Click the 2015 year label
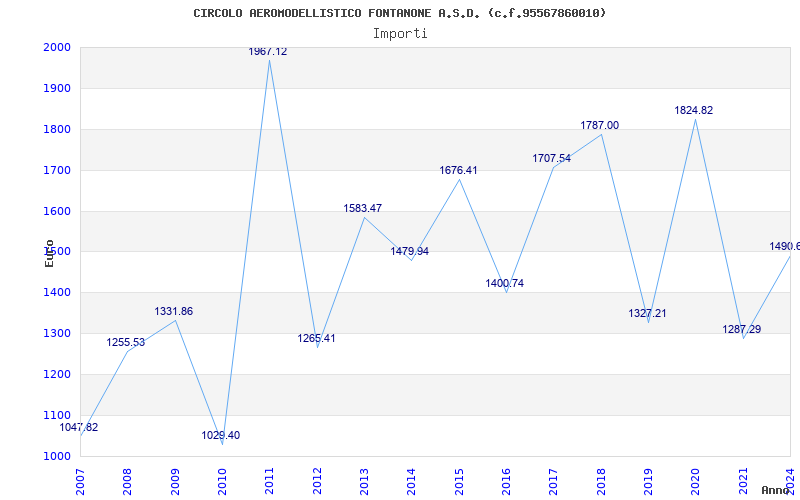This screenshot has height=500, width=800. pyautogui.click(x=459, y=481)
